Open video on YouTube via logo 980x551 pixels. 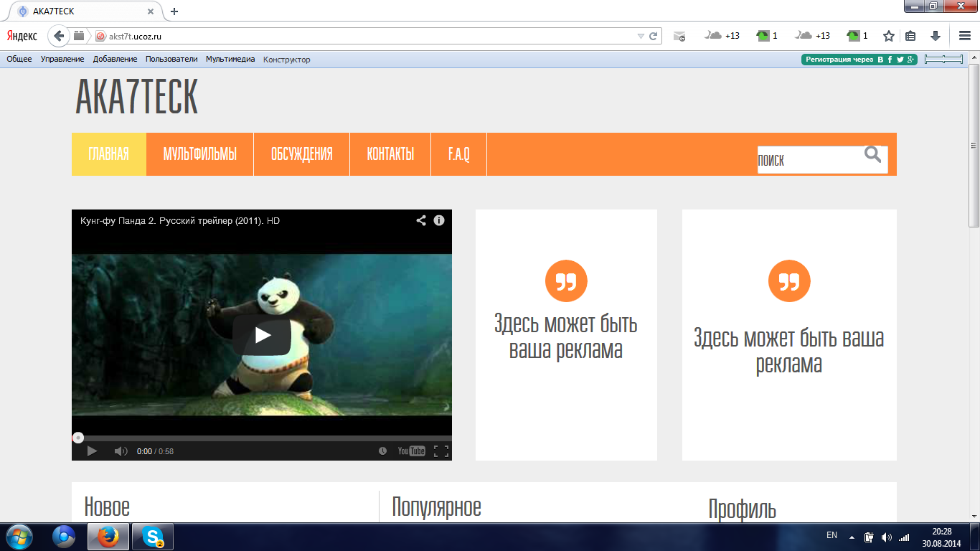(x=412, y=451)
